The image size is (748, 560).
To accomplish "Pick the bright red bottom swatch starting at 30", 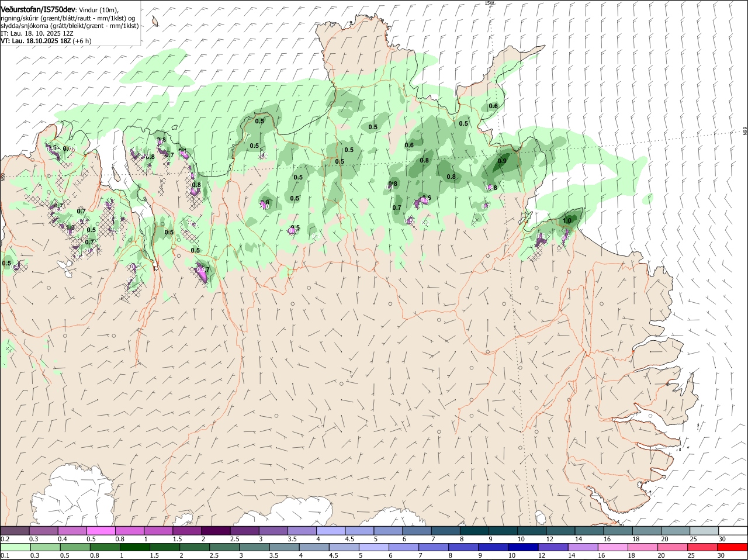I will pos(733,547).
